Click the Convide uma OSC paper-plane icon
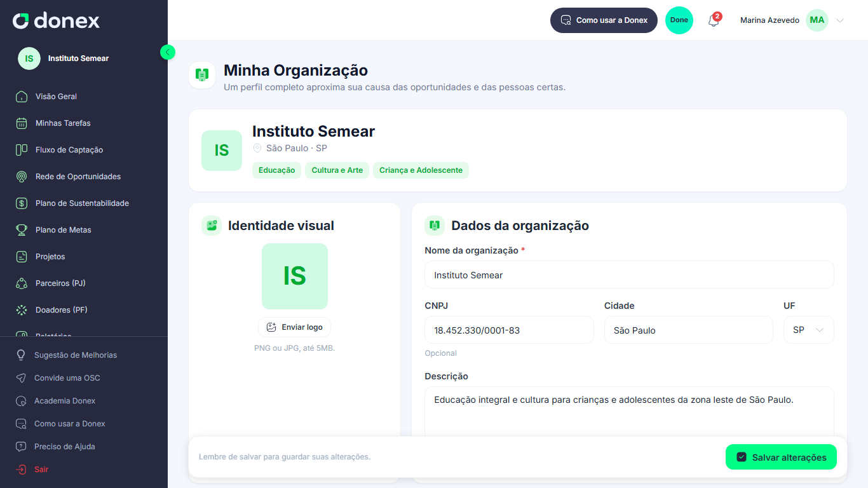The width and height of the screenshot is (868, 488). [x=21, y=378]
